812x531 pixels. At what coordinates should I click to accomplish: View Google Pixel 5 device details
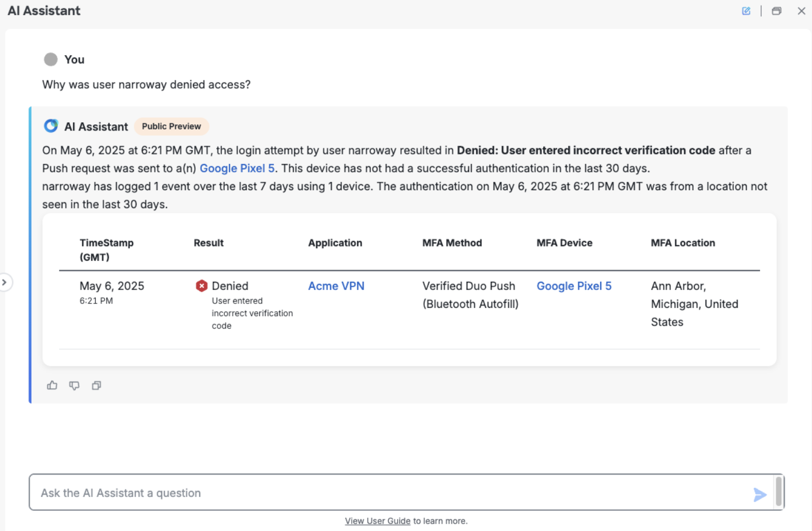point(236,168)
